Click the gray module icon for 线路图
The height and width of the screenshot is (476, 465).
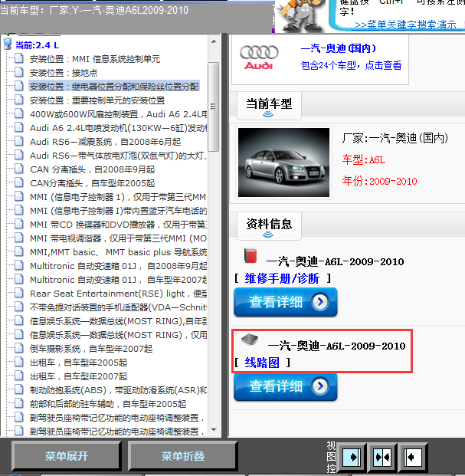coord(250,340)
